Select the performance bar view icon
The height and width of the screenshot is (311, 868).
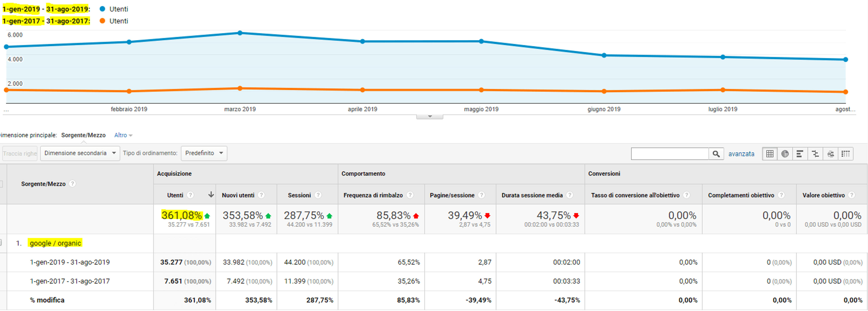pos(800,154)
